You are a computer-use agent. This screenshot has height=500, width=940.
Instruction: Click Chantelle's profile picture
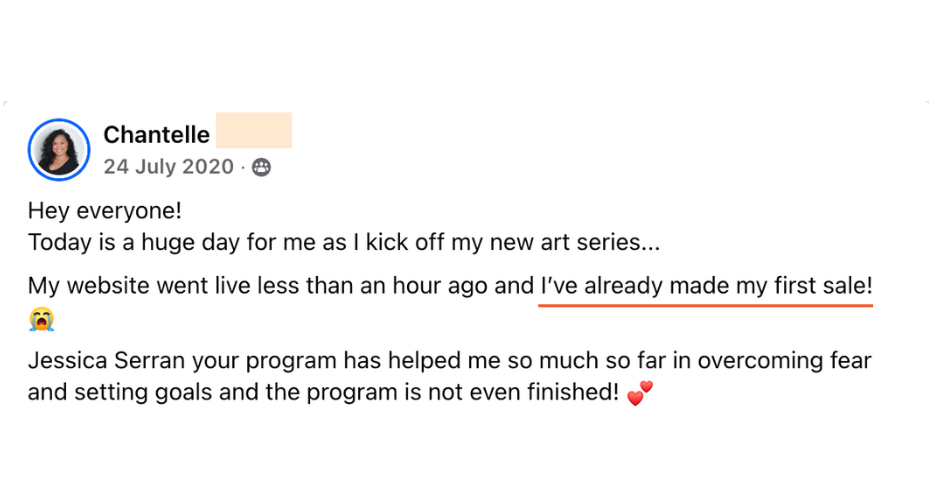tap(59, 150)
